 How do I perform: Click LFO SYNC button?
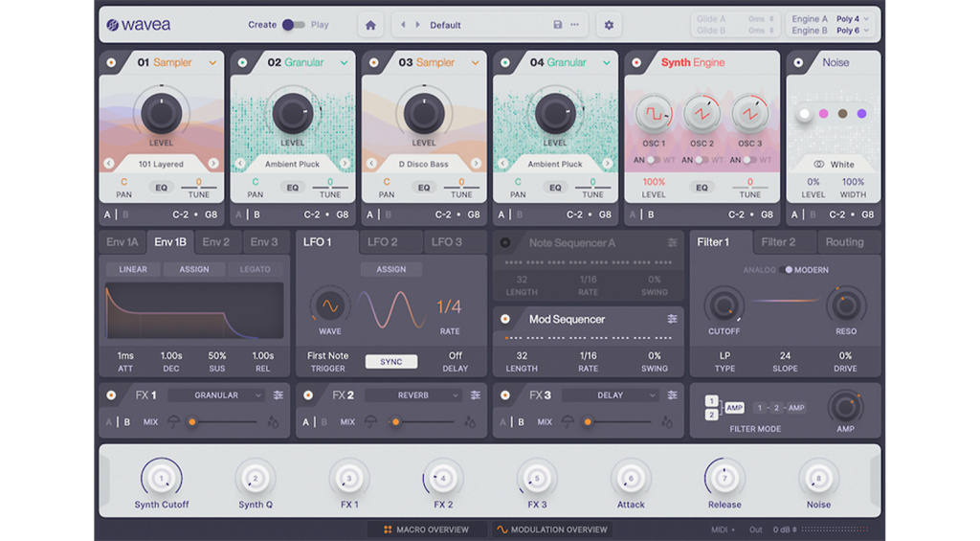[391, 362]
